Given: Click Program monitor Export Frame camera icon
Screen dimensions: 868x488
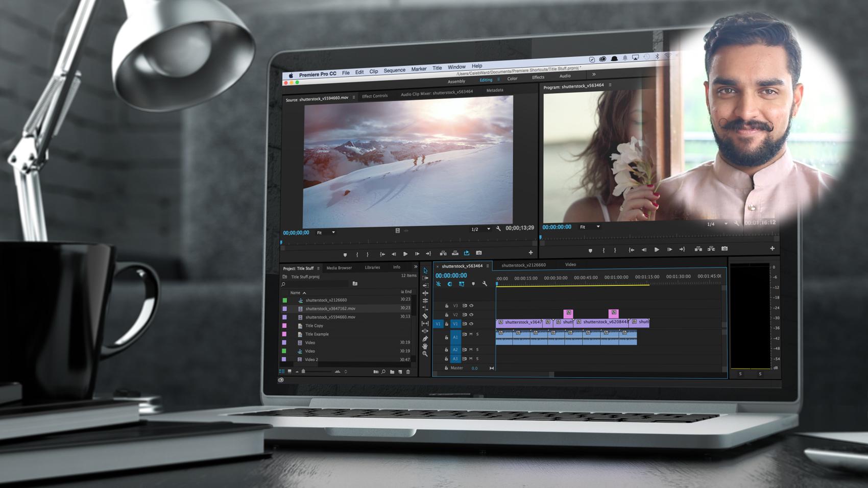Looking at the screenshot, I should [x=725, y=249].
